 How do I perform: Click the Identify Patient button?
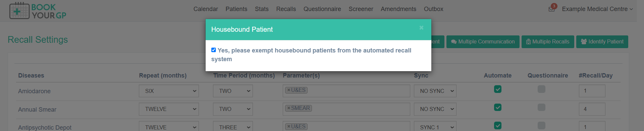point(602,42)
